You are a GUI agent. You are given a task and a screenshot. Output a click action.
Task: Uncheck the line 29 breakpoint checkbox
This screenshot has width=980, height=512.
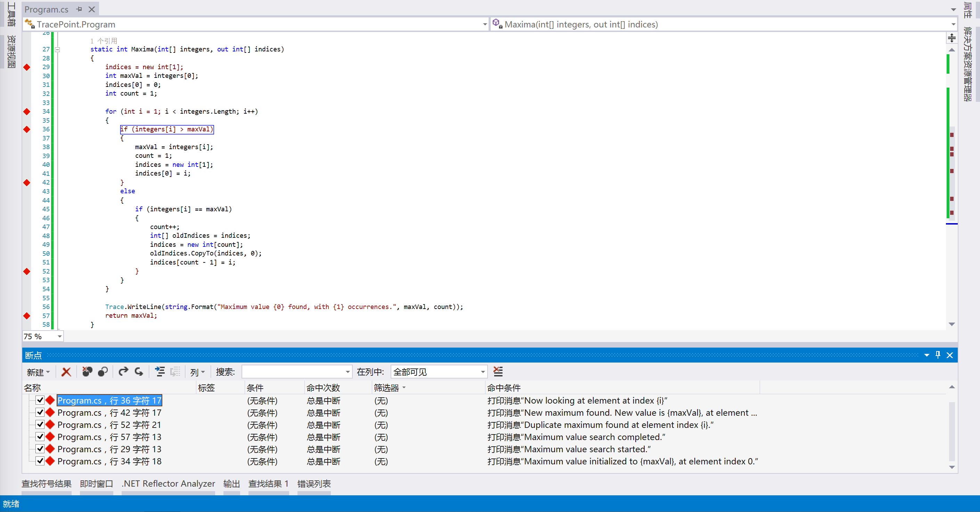click(40, 449)
